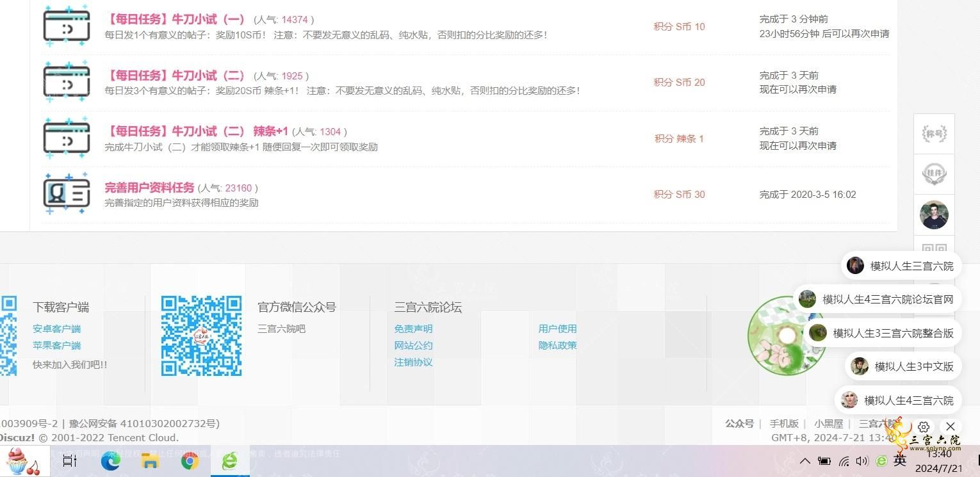Open the Windows Start cupcake button
Image resolution: width=980 pixels, height=477 pixels.
click(x=24, y=461)
